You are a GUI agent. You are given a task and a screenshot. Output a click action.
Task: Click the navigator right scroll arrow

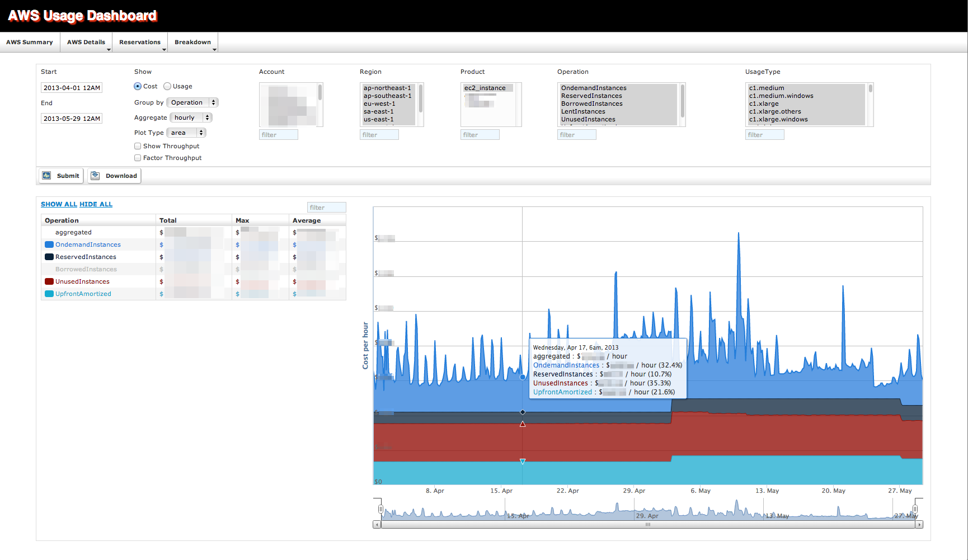(x=919, y=525)
